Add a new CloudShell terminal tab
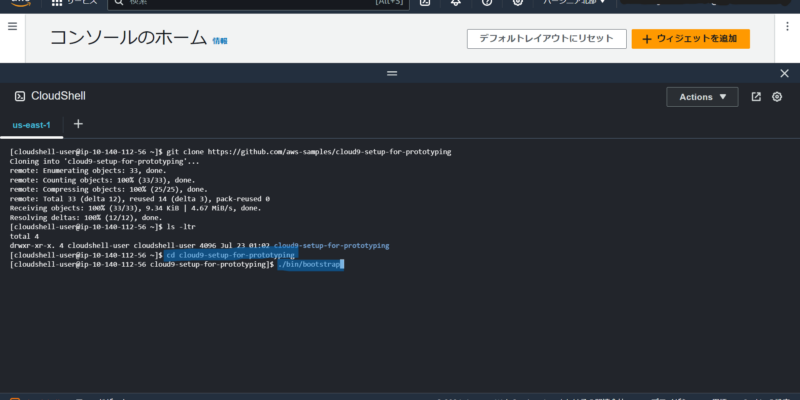 click(x=78, y=124)
